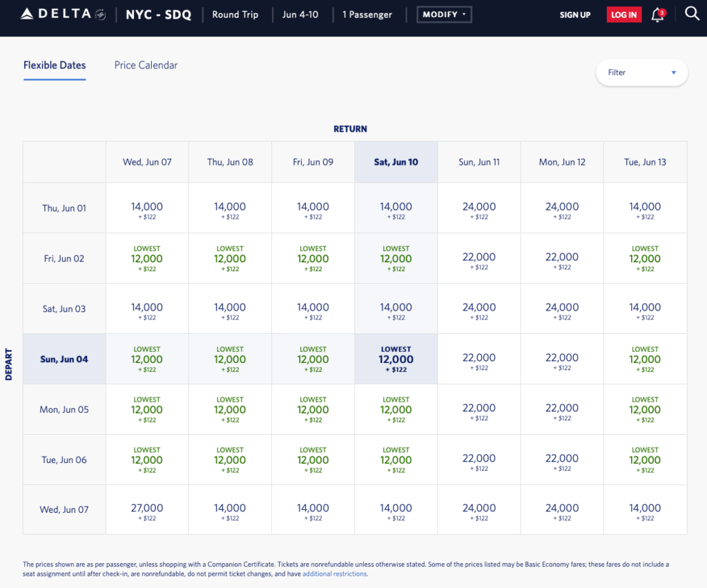Open search with the magnifying glass icon
Viewport: 707px width, 588px height.
coord(692,14)
